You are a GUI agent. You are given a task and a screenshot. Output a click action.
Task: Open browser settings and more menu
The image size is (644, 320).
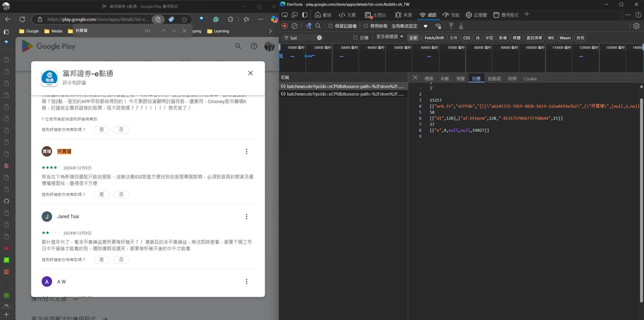pyautogui.click(x=261, y=19)
